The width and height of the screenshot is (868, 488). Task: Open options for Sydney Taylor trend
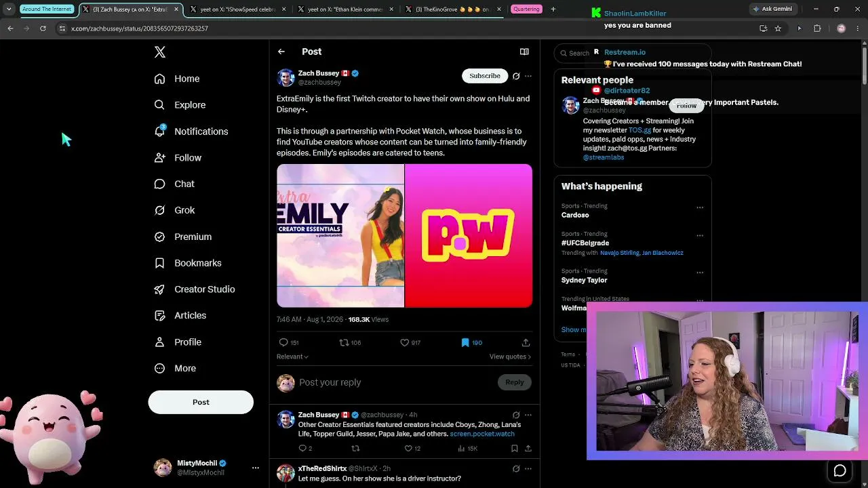tap(700, 272)
